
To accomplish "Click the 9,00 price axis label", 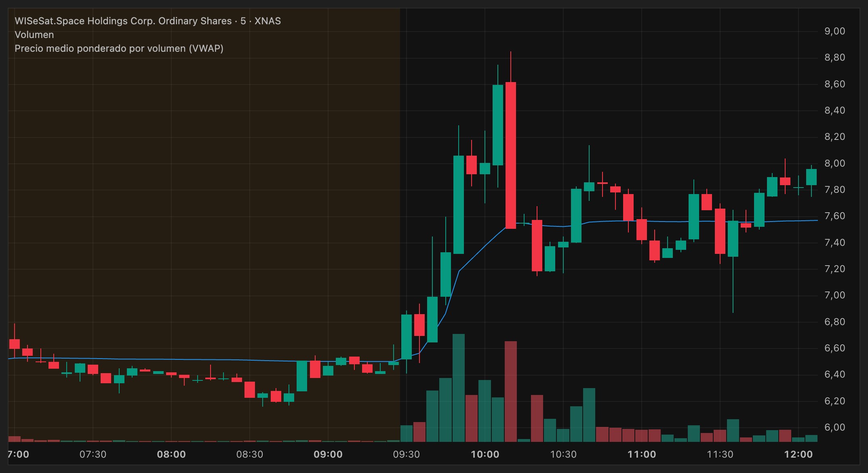I will [x=834, y=31].
